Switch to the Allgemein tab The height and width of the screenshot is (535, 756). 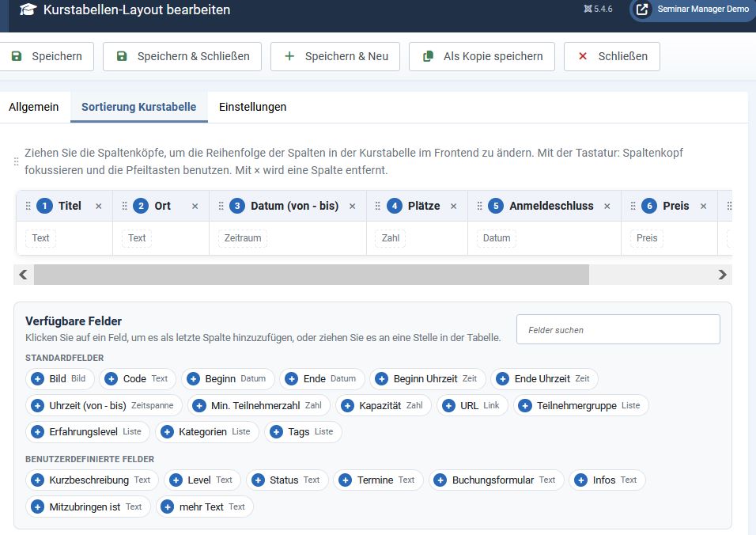[34, 107]
